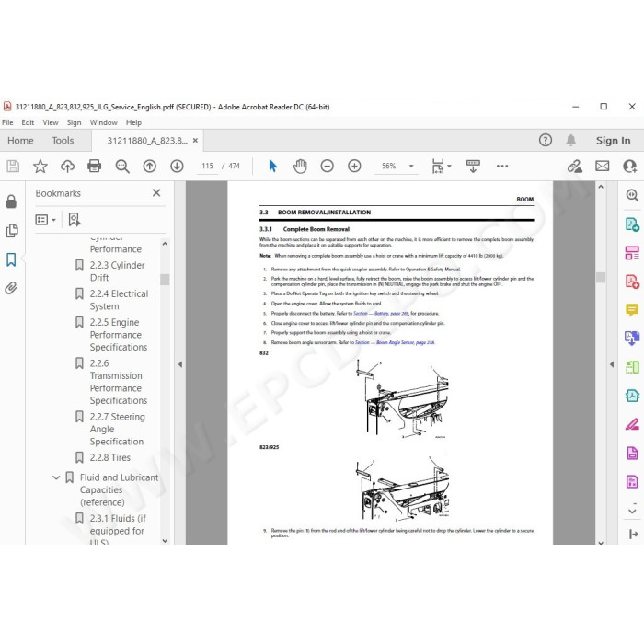This screenshot has width=644, height=644.
Task: Open the View menu
Action: pyautogui.click(x=51, y=122)
